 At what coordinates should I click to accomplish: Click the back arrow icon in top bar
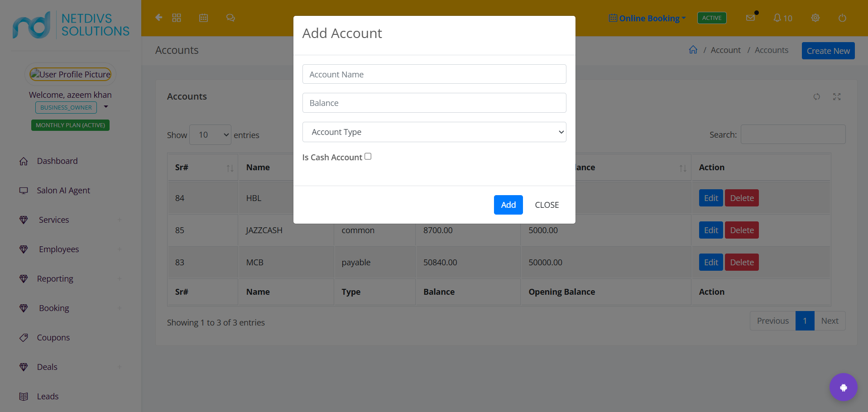click(158, 18)
